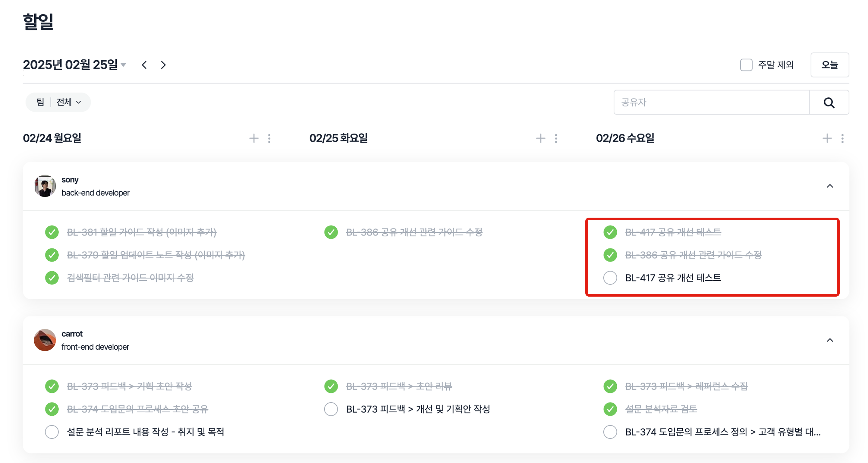868x463 pixels.
Task: Go to the next date with right arrow
Action: pos(163,65)
